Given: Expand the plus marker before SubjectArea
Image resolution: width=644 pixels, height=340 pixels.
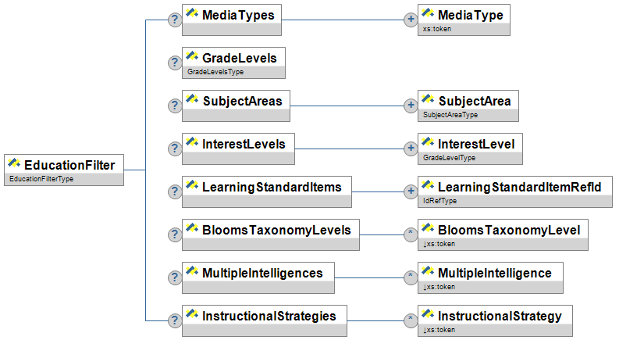Looking at the screenshot, I should pyautogui.click(x=411, y=106).
